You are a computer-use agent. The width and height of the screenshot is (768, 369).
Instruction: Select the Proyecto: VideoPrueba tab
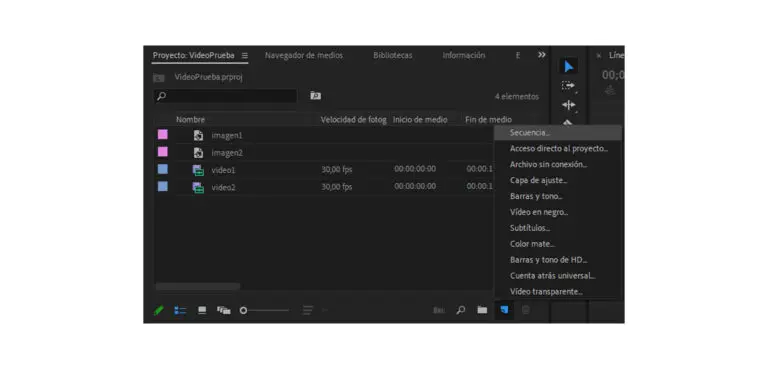(x=193, y=55)
